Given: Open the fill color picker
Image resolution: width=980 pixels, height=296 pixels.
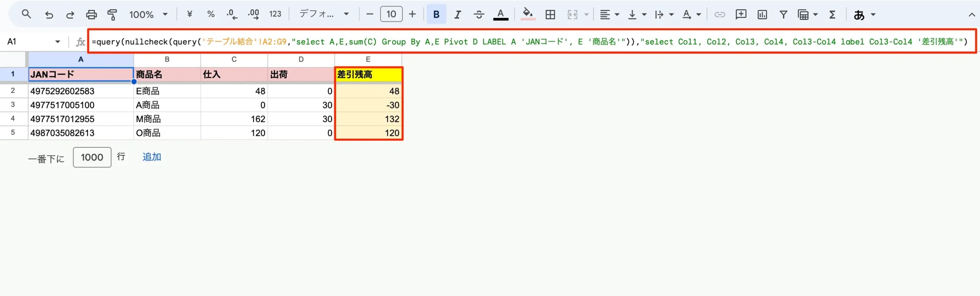Looking at the screenshot, I should (528, 15).
